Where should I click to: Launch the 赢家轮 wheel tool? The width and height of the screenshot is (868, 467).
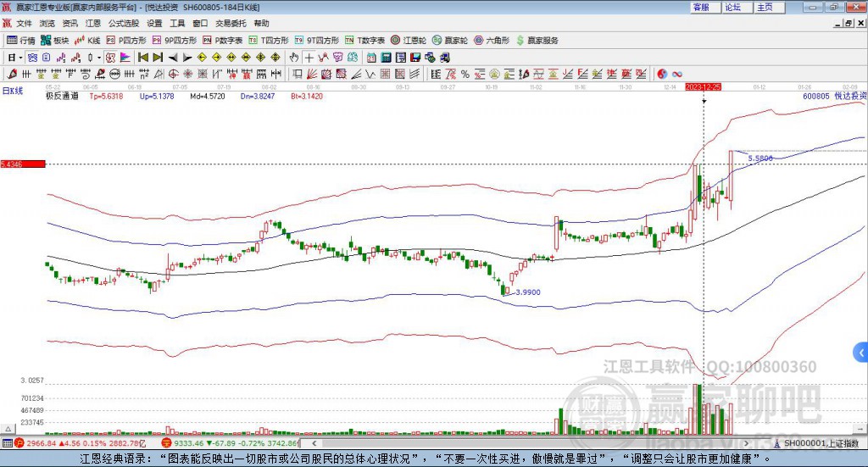450,41
